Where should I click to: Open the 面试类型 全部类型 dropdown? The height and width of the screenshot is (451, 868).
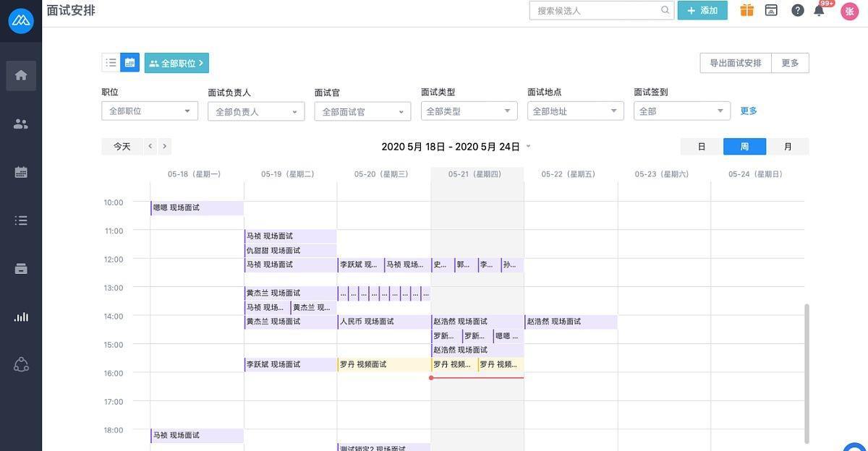click(x=469, y=111)
